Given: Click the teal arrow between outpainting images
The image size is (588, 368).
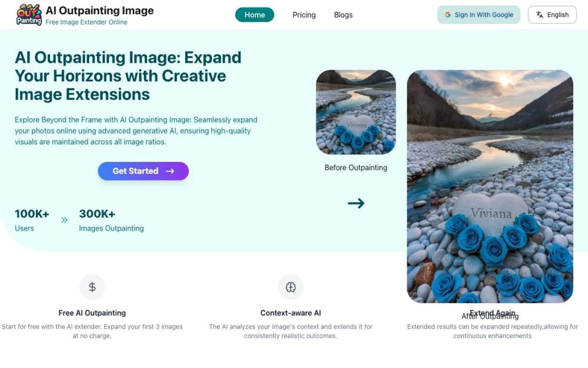Looking at the screenshot, I should click(x=356, y=203).
